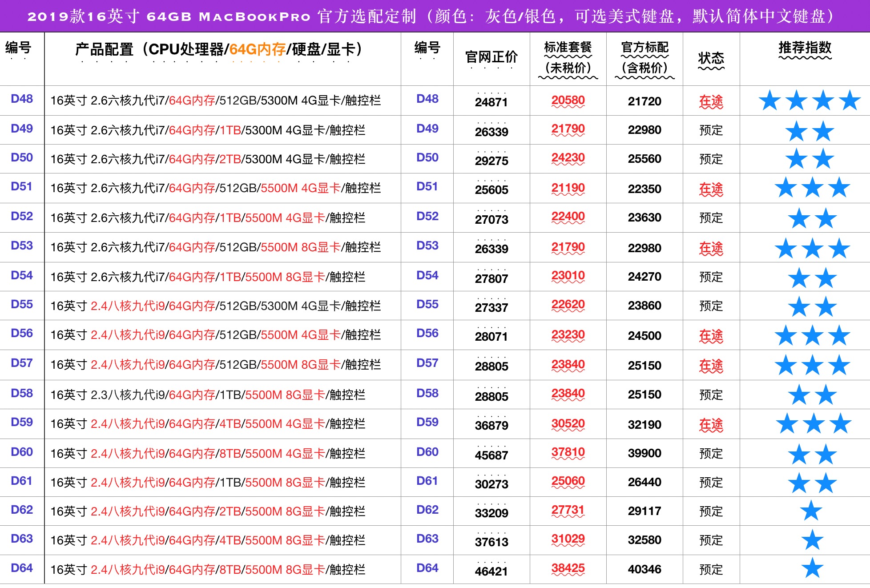Click the two-star rating in row D55
The width and height of the screenshot is (870, 588).
(x=813, y=306)
